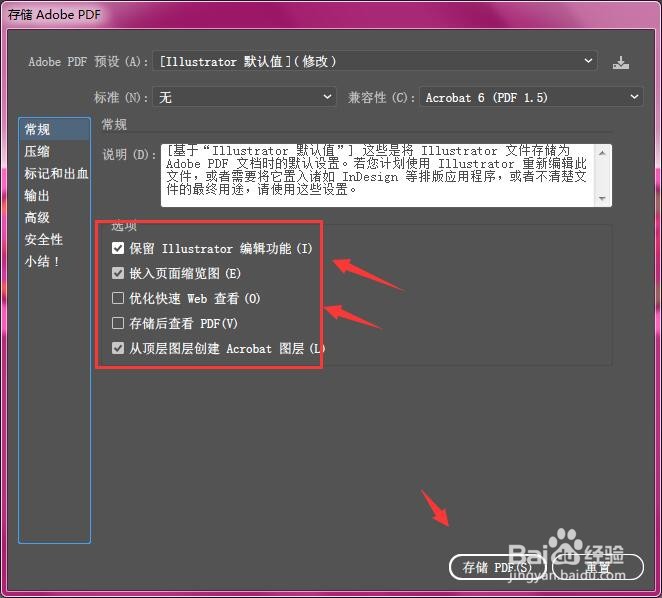Enable 存储后查看 PDF checkbox

pyautogui.click(x=118, y=323)
